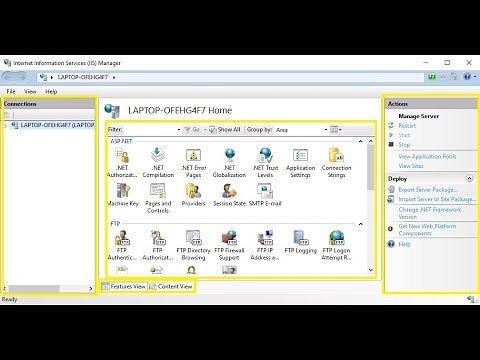Open the Providers feature

pos(193,195)
